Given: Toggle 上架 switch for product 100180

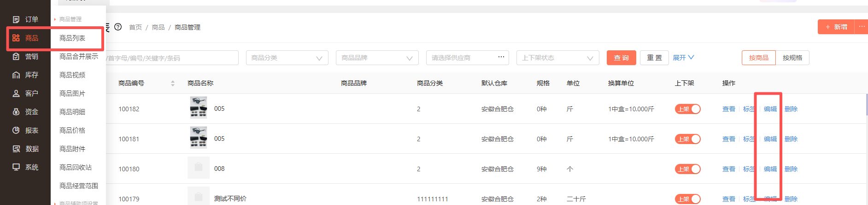Looking at the screenshot, I should tap(688, 169).
